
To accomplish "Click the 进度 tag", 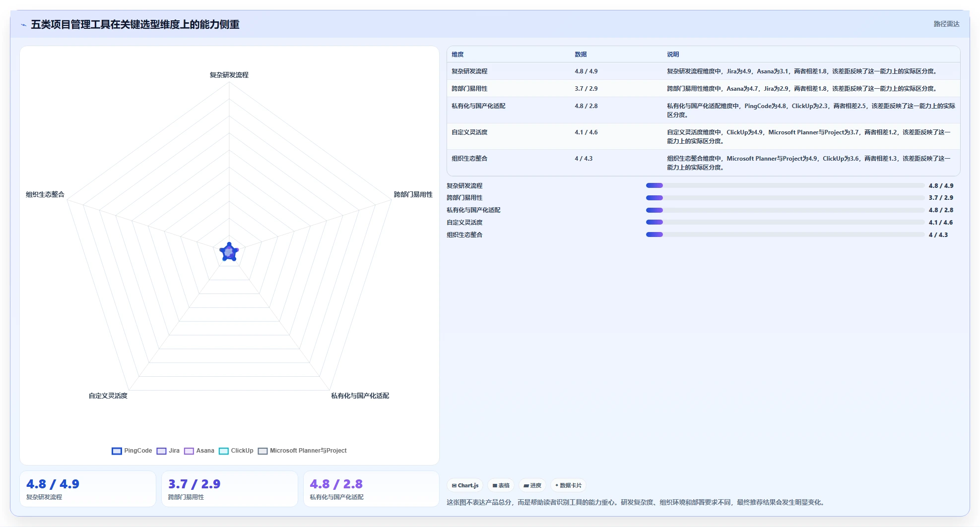I will 532,485.
